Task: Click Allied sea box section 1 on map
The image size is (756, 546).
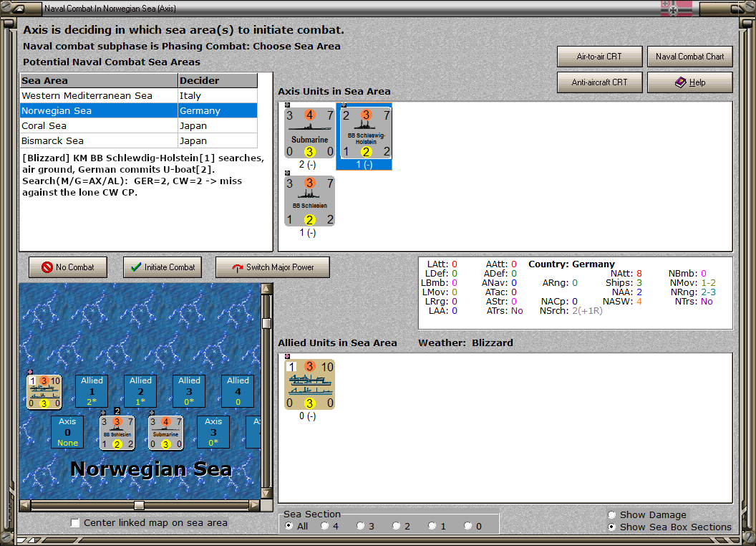Action: [92, 391]
